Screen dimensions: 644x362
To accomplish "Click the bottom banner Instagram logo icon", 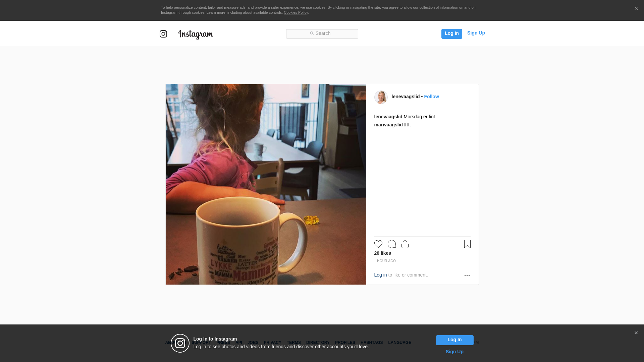I will pos(180,343).
